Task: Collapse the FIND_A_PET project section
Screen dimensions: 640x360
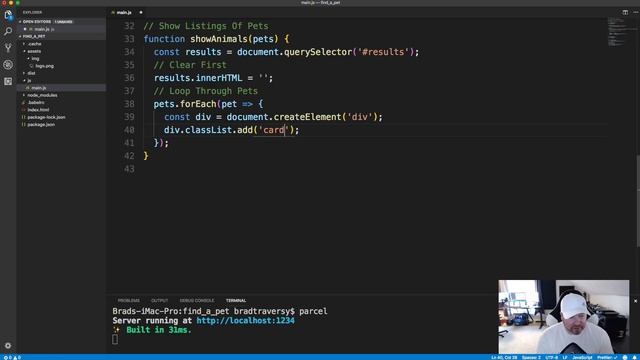Action: point(33,36)
